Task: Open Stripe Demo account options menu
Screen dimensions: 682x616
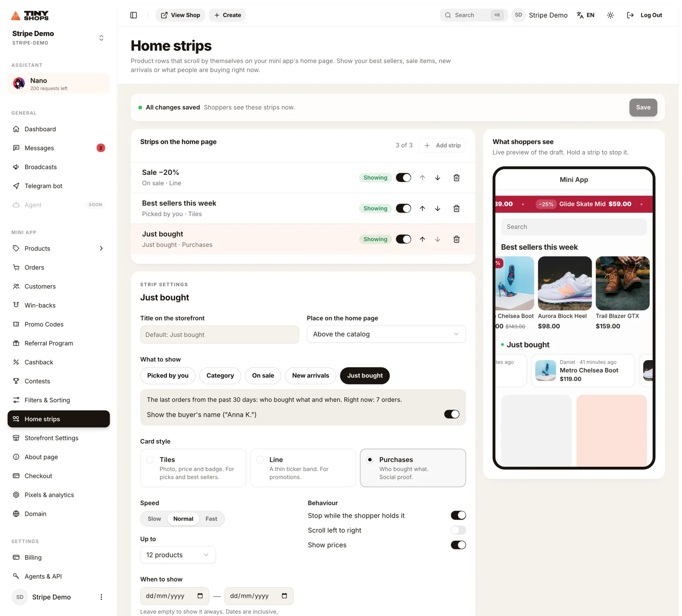Action: [101, 597]
